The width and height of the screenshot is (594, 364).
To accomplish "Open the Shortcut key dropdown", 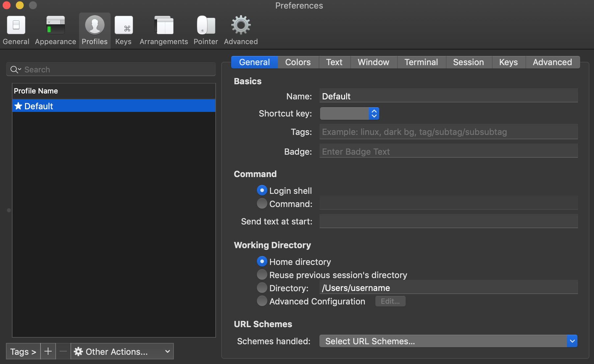I will tap(349, 114).
